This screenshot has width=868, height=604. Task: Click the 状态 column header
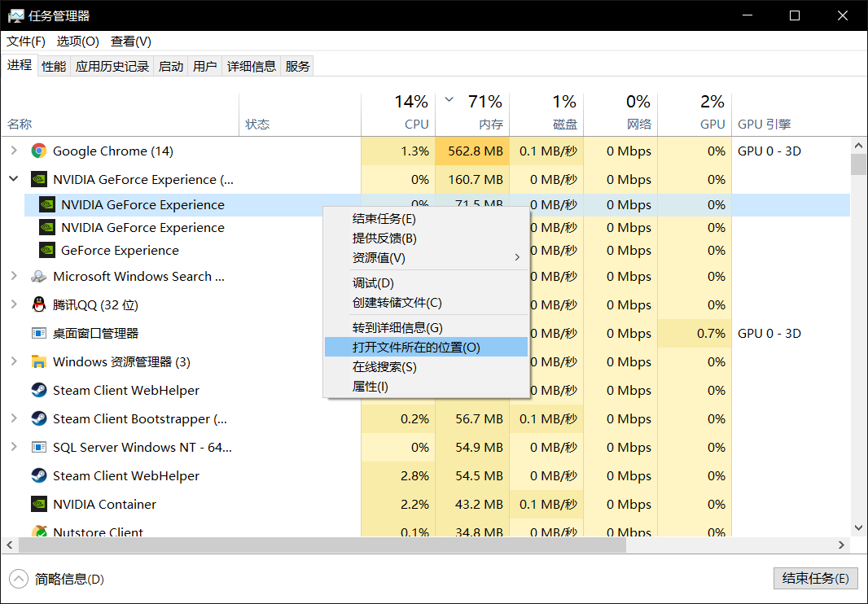pos(300,114)
